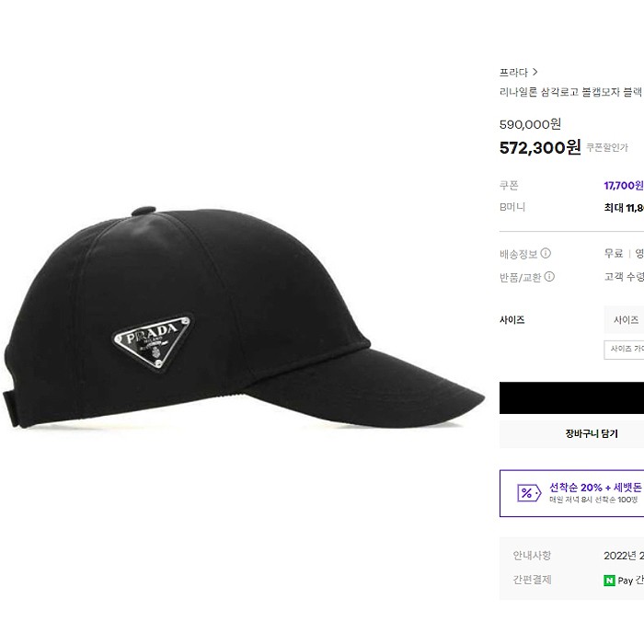644x644 pixels.
Task: Click the 리나일론 삼각로고 볼캡모자 product title
Action: [x=571, y=92]
